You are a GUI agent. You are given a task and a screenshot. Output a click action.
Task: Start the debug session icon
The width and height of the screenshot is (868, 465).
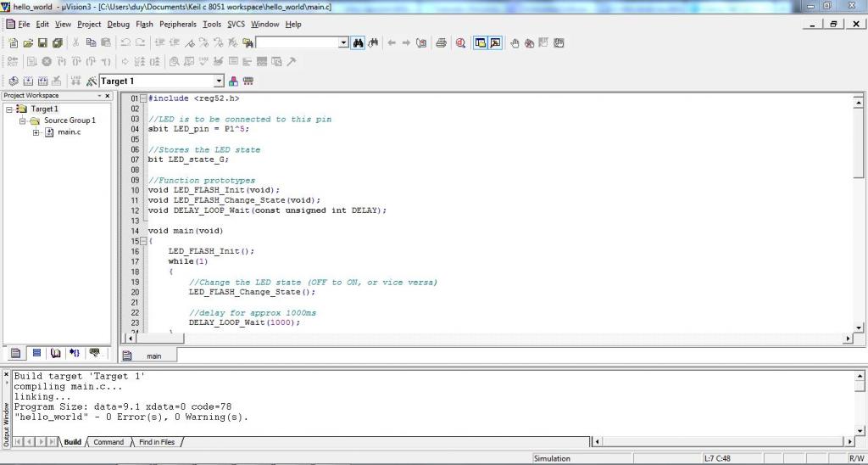[x=460, y=42]
